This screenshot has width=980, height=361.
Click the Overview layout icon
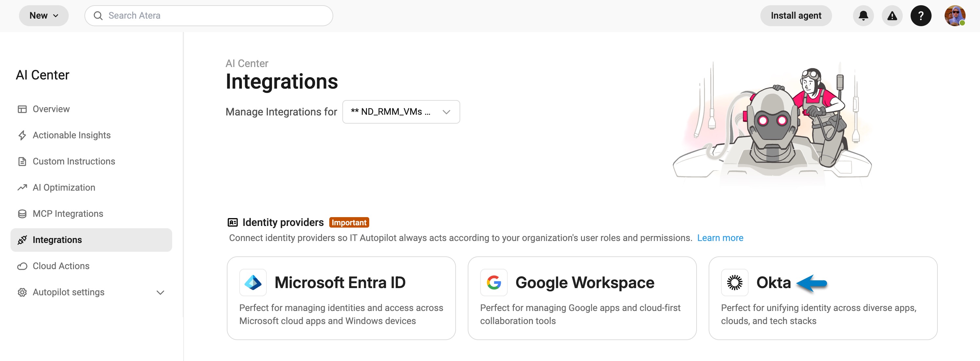click(x=22, y=109)
